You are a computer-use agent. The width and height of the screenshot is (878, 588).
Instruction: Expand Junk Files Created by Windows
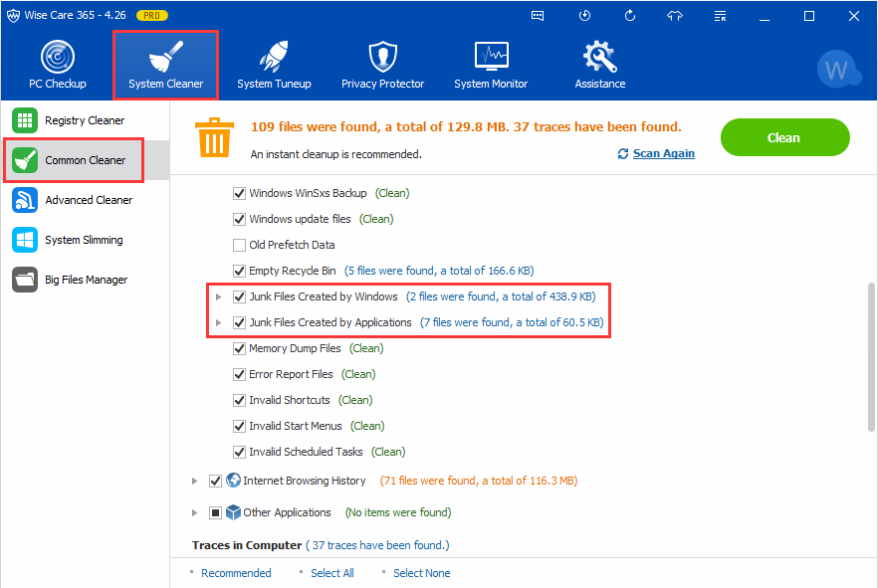pos(218,296)
